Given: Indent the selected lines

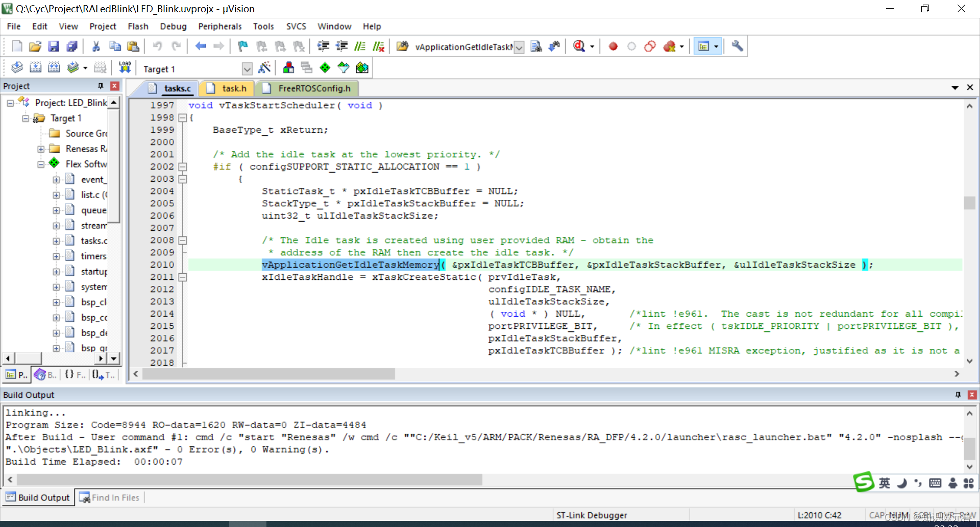Looking at the screenshot, I should pos(323,46).
